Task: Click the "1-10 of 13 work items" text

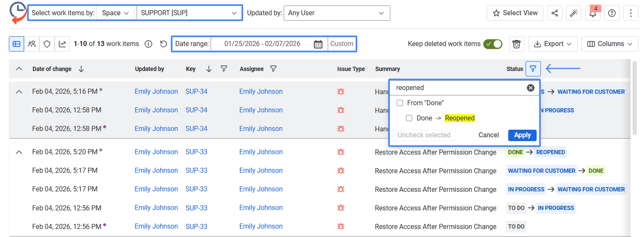Action: tap(107, 44)
